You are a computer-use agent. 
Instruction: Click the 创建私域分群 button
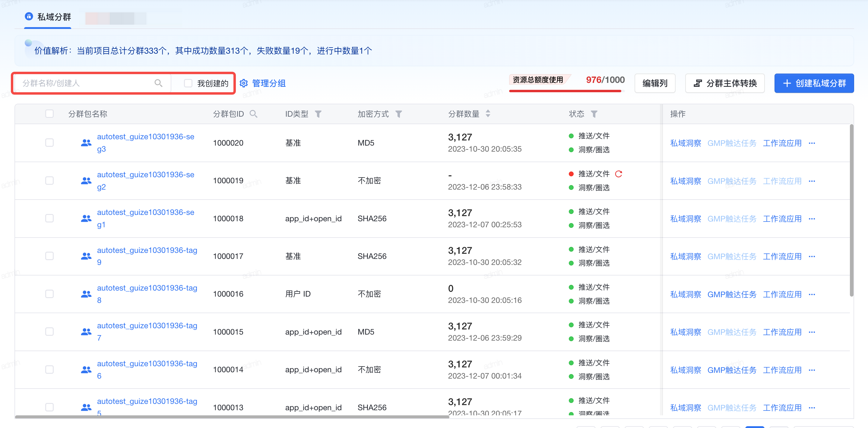(814, 83)
